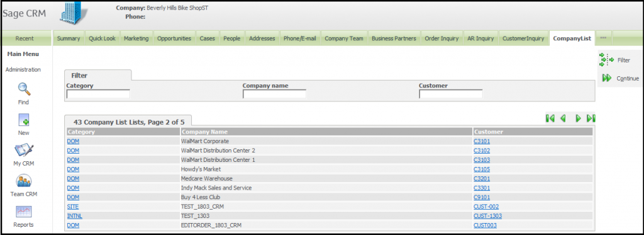The image size is (644, 235).
Task: Open customer link C3101
Action: point(482,141)
